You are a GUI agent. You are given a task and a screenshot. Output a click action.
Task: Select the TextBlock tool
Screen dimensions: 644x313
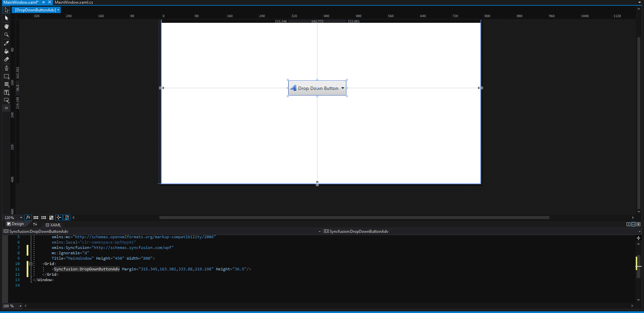click(6, 92)
